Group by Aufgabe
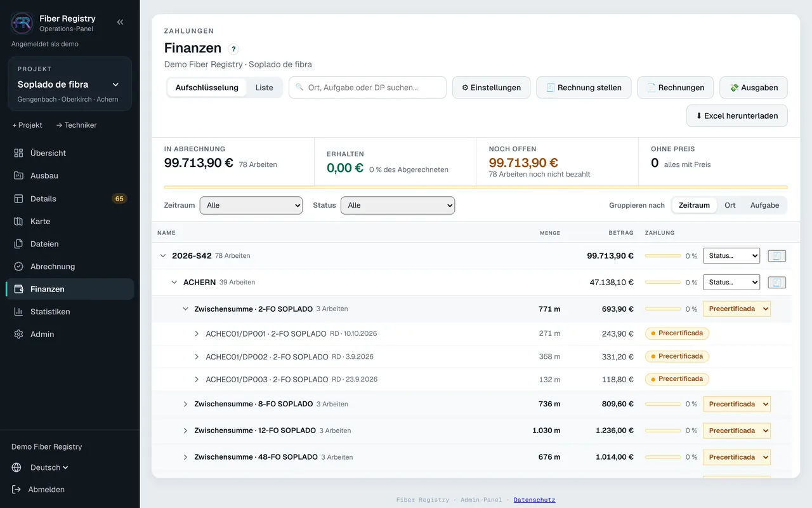 (764, 205)
